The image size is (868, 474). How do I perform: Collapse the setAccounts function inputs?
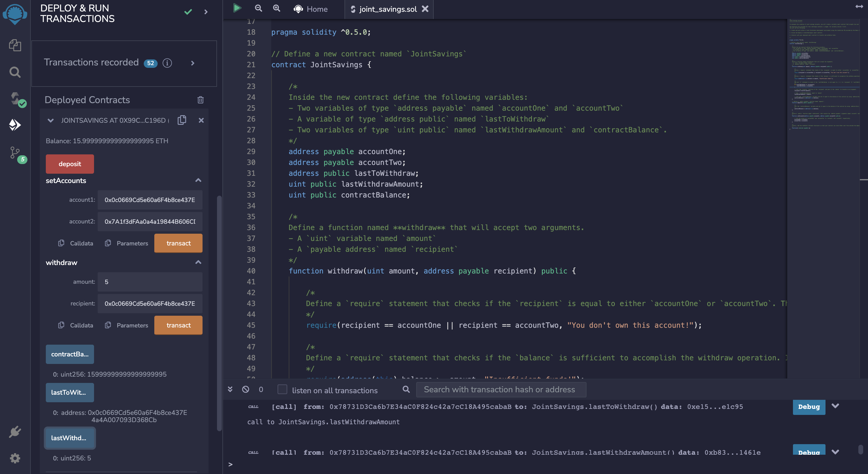pyautogui.click(x=199, y=181)
